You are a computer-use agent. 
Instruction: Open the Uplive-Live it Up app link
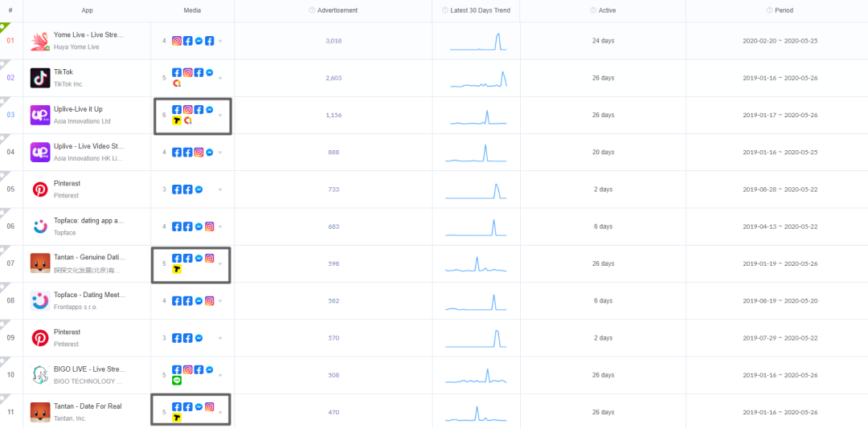78,109
